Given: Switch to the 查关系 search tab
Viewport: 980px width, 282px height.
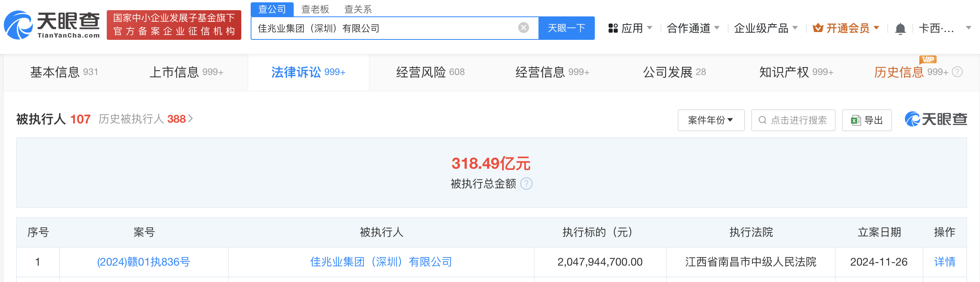Looking at the screenshot, I should tap(358, 9).
